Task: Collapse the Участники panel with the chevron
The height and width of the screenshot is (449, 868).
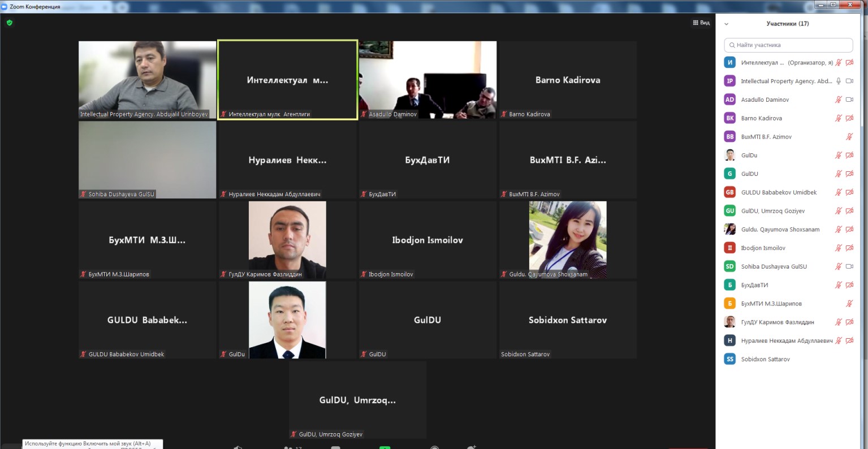Action: pos(727,24)
